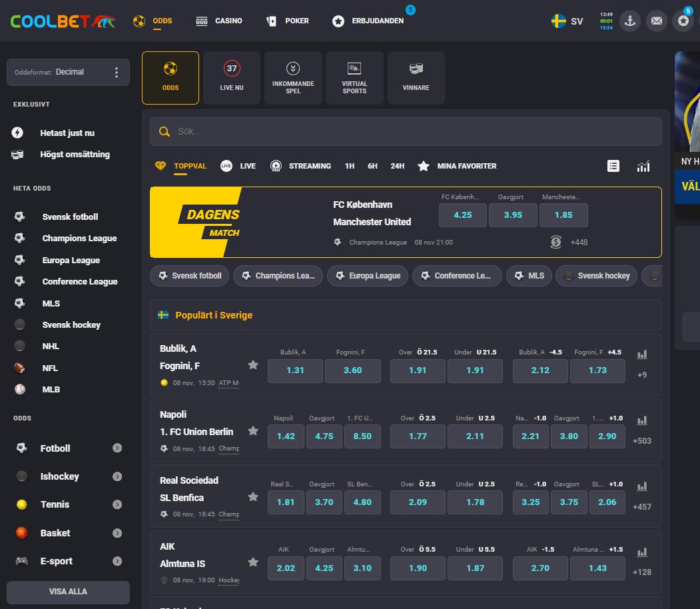This screenshot has height=609, width=700.
Task: Select Napoli Oavgjort odds 4.75
Action: pyautogui.click(x=324, y=436)
